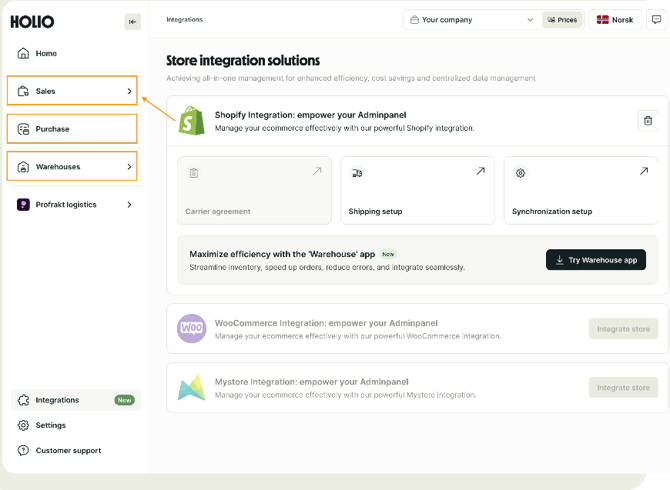The width and height of the screenshot is (670, 490).
Task: Open the Your company dropdown
Action: [x=471, y=20]
